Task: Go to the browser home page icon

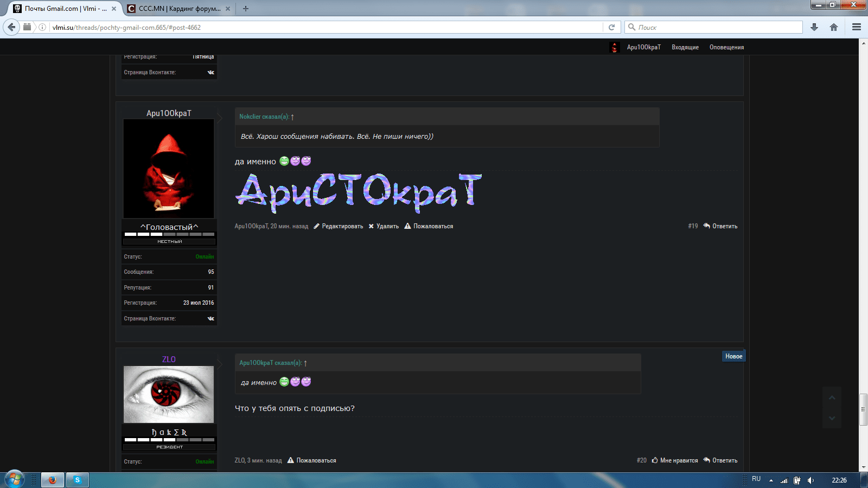Action: 834,27
